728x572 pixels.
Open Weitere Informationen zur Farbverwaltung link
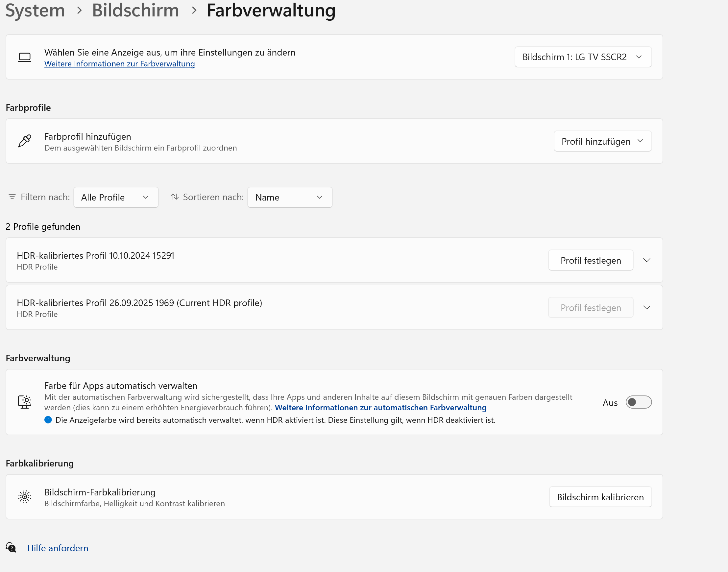coord(120,64)
